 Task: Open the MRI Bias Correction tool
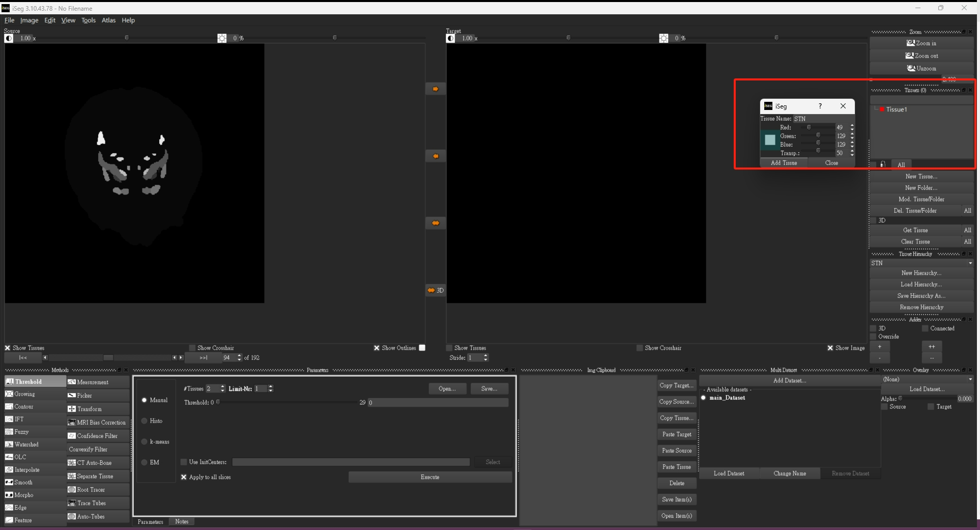pyautogui.click(x=101, y=423)
